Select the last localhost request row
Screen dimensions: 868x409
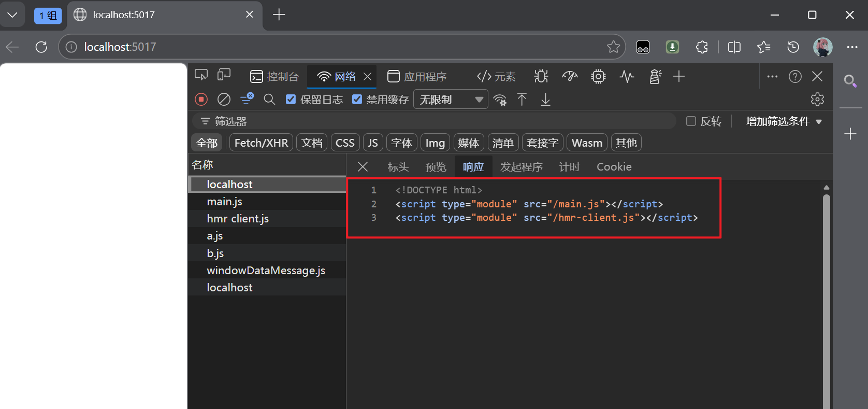pos(267,287)
